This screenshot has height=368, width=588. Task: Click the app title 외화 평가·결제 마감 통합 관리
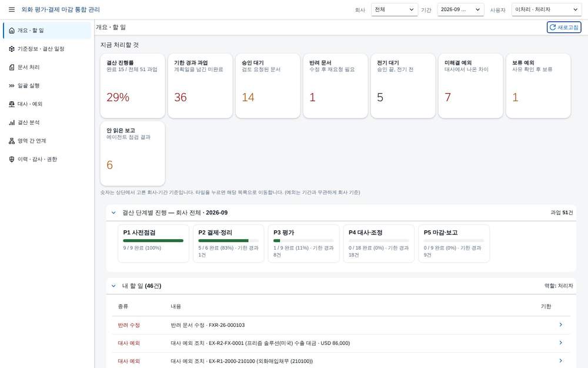coord(61,9)
